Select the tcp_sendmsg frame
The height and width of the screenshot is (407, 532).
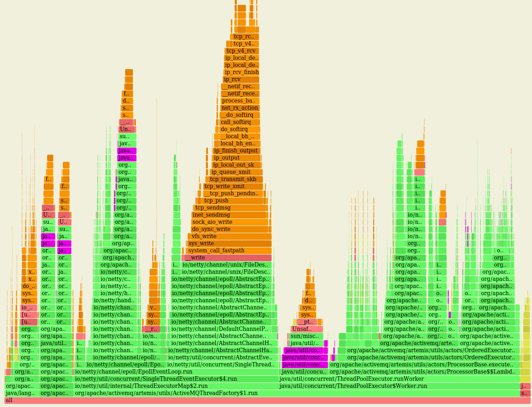(x=230, y=208)
